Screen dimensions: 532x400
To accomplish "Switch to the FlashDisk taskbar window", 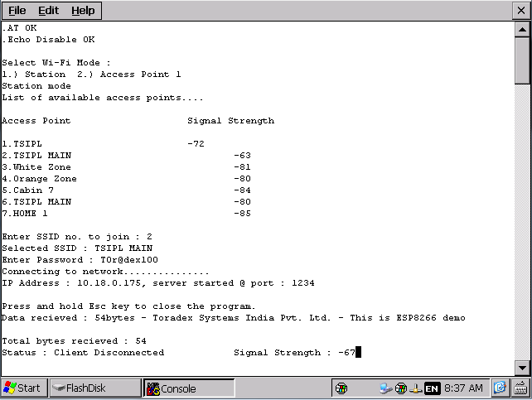I will tap(94, 388).
